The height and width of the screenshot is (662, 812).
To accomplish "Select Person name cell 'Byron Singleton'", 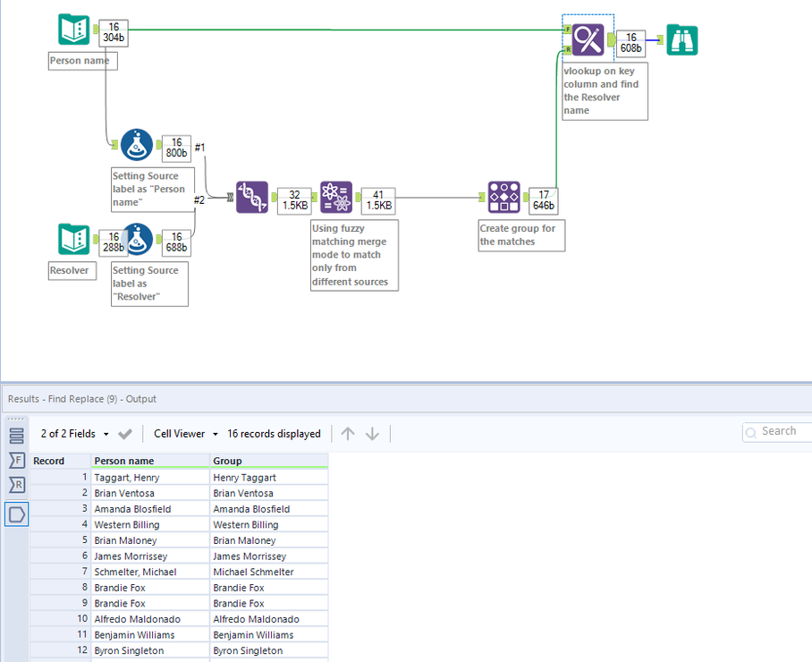I will 151,650.
